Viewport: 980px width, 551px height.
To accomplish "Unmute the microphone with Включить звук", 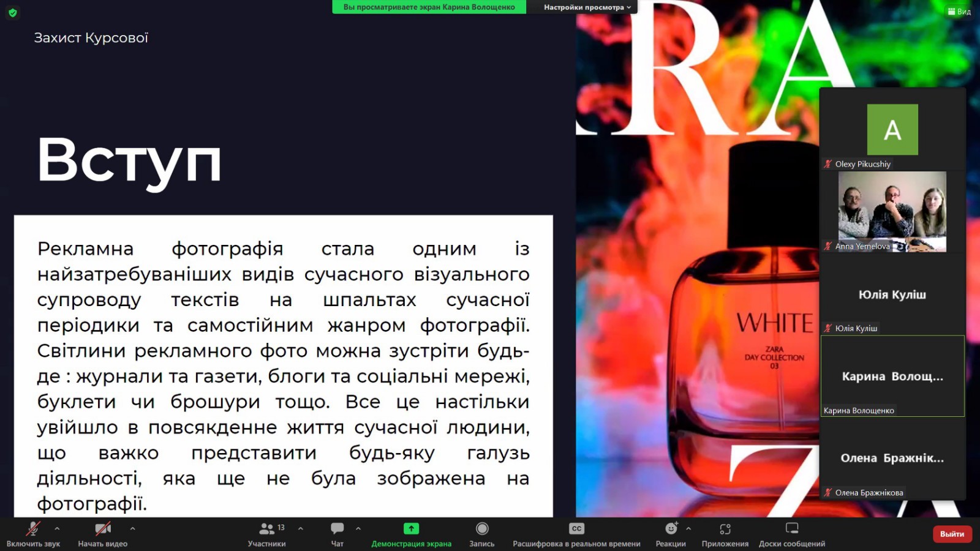I will pos(33,534).
